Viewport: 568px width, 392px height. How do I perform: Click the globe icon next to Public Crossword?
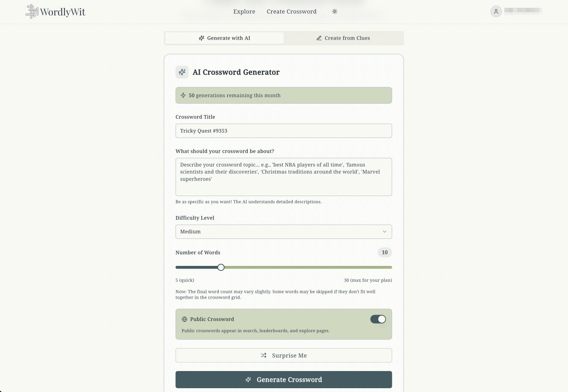[185, 319]
